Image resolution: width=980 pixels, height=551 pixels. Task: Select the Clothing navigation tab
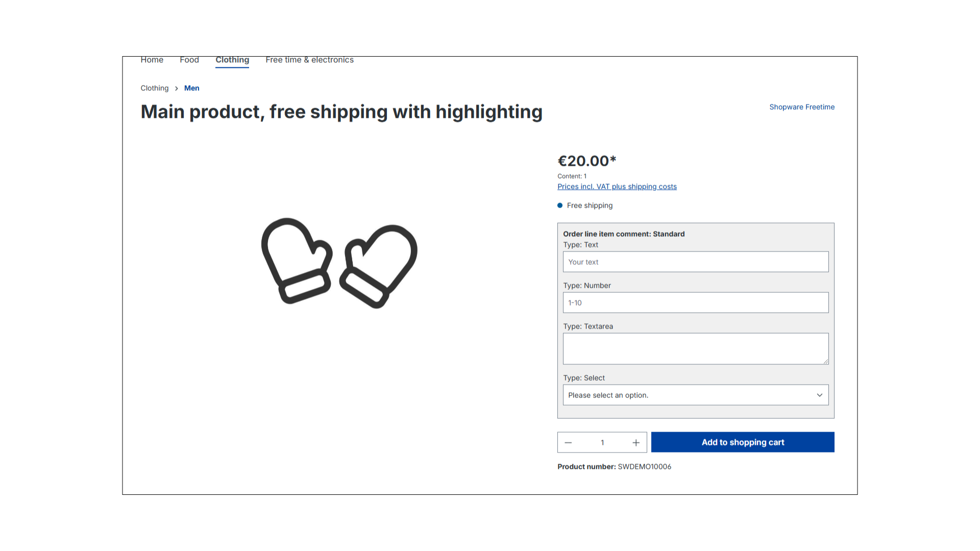coord(232,60)
